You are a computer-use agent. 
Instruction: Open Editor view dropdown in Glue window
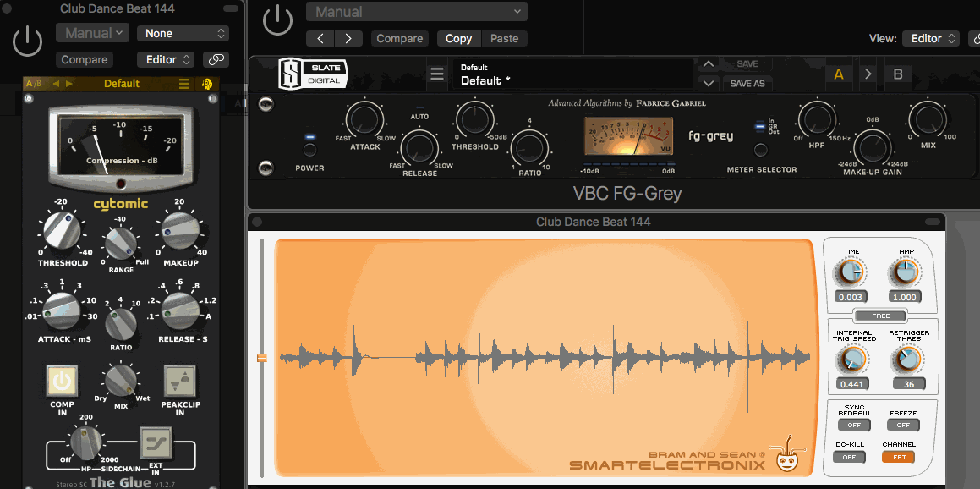[166, 59]
